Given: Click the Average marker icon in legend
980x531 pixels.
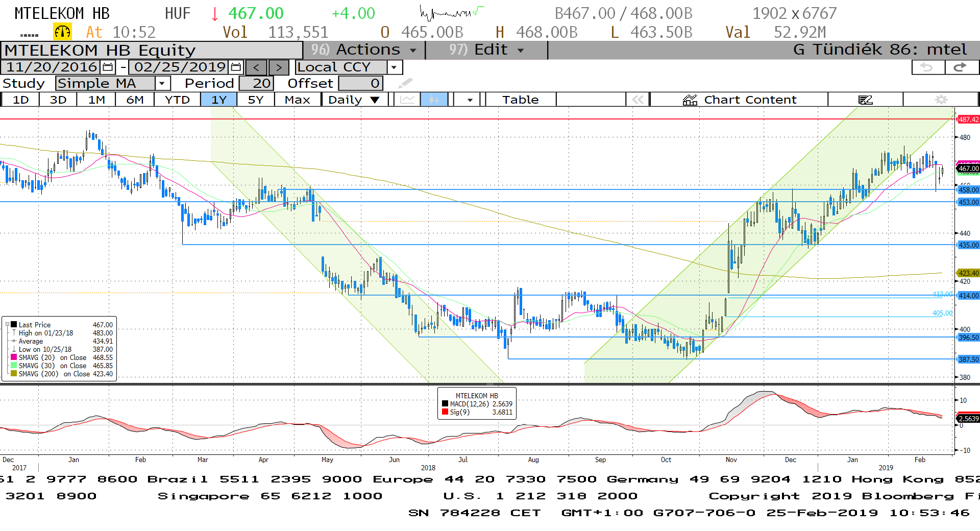Looking at the screenshot, I should pyautogui.click(x=14, y=341).
